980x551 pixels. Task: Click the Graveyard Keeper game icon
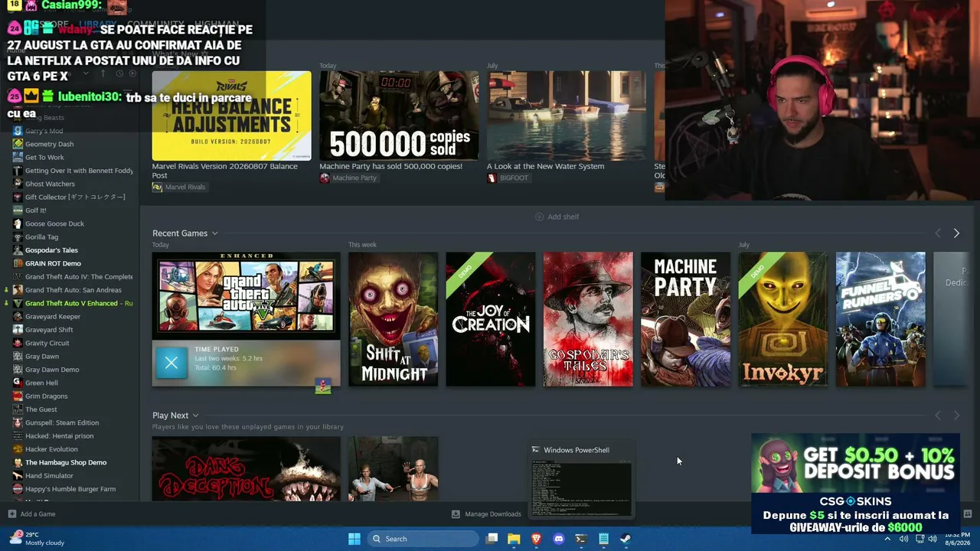[x=18, y=317]
